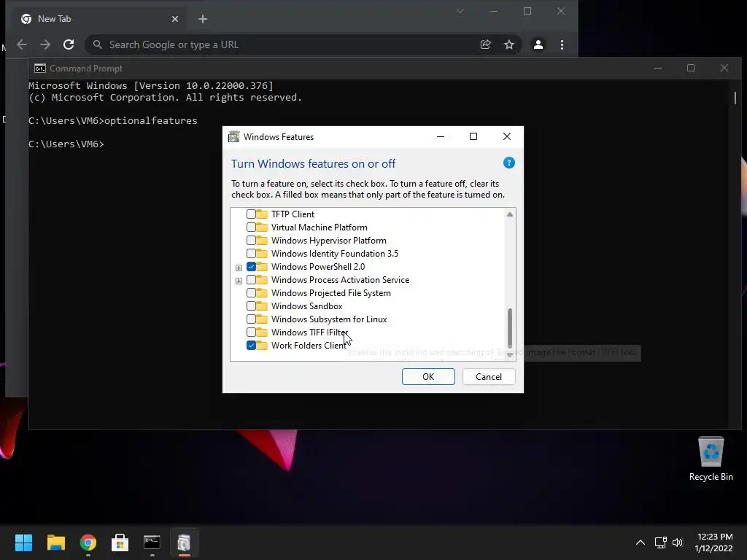Launch File Explorer from taskbar
Viewport: 747px width, 560px height.
(55, 542)
